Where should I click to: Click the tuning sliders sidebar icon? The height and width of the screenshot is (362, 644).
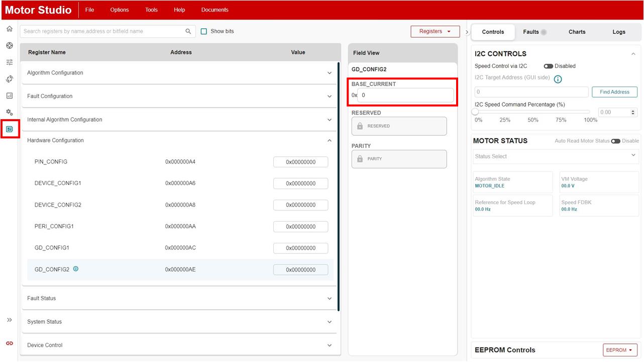click(10, 62)
